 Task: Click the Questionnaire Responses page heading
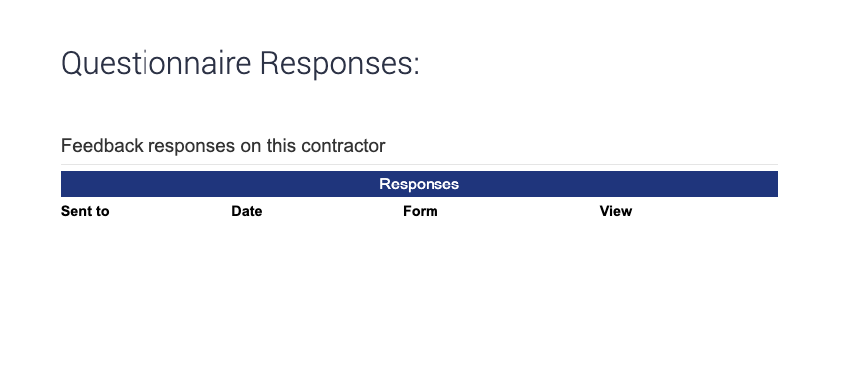pos(240,63)
